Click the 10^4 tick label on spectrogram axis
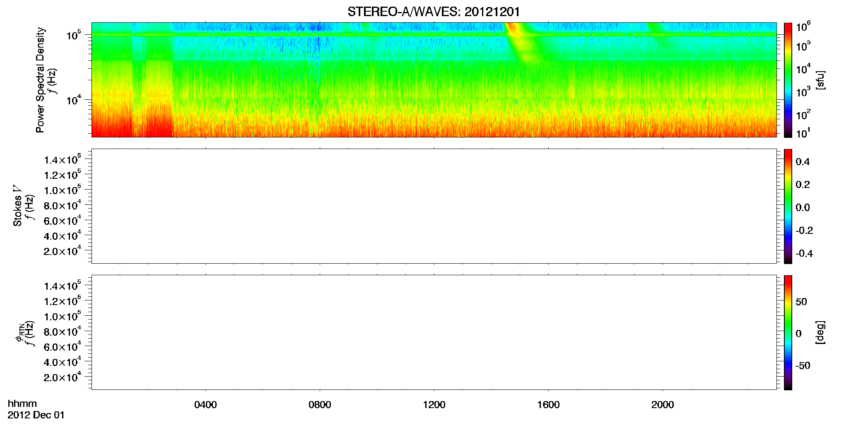The image size is (868, 447). pos(73,100)
